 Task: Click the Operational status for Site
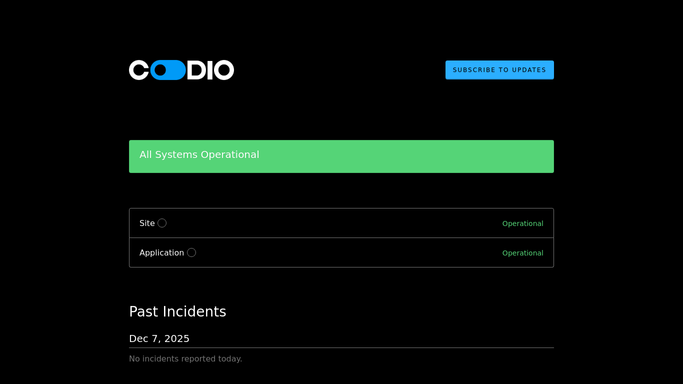pos(522,223)
